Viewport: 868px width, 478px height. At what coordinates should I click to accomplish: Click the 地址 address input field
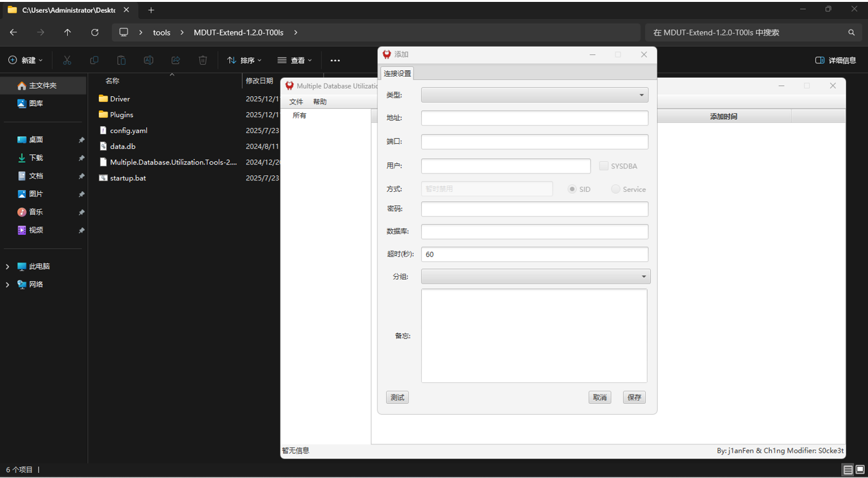tap(534, 118)
